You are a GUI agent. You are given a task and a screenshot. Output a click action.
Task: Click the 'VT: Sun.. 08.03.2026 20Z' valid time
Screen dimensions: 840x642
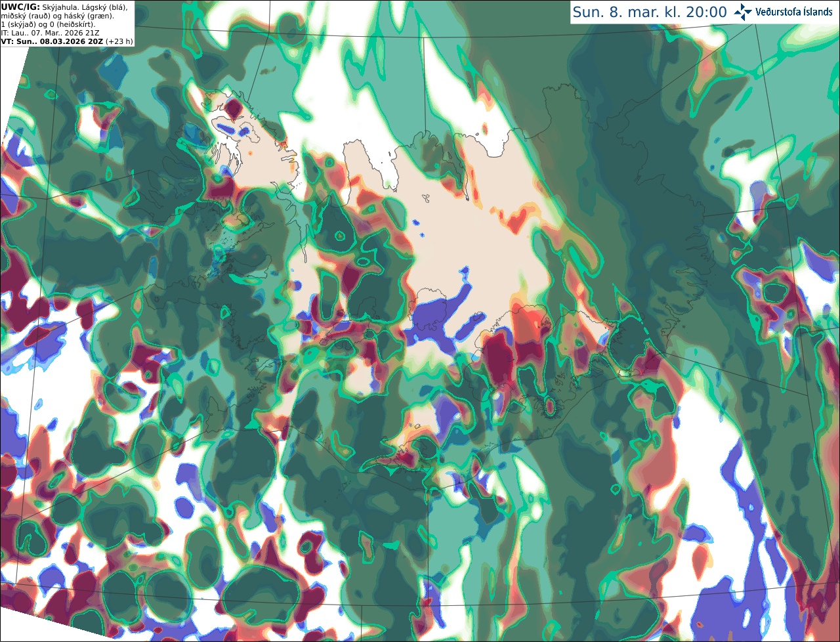[x=52, y=41]
